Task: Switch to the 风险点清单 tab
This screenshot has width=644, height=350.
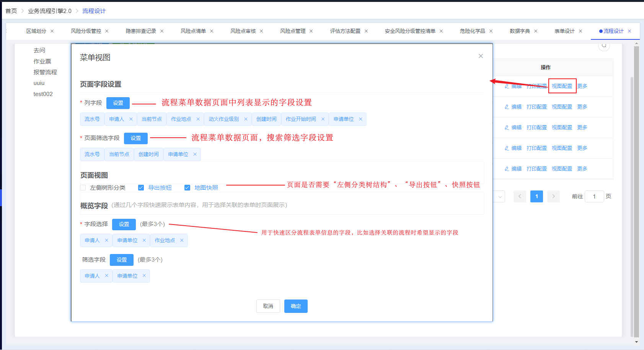Action: tap(193, 31)
